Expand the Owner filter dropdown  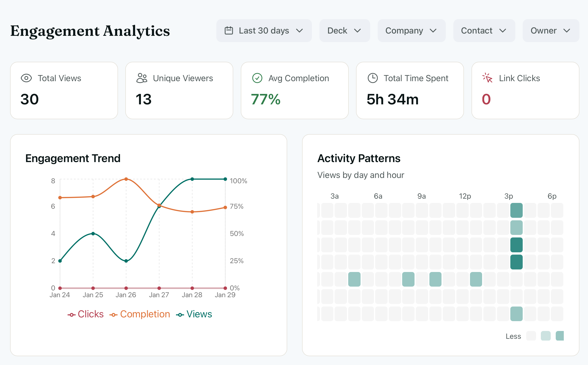pyautogui.click(x=550, y=31)
